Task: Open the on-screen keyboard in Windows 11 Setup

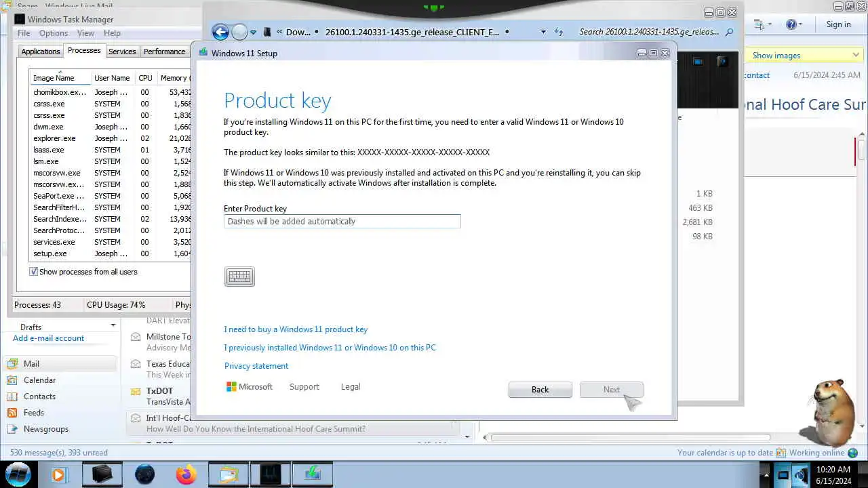Action: point(239,277)
